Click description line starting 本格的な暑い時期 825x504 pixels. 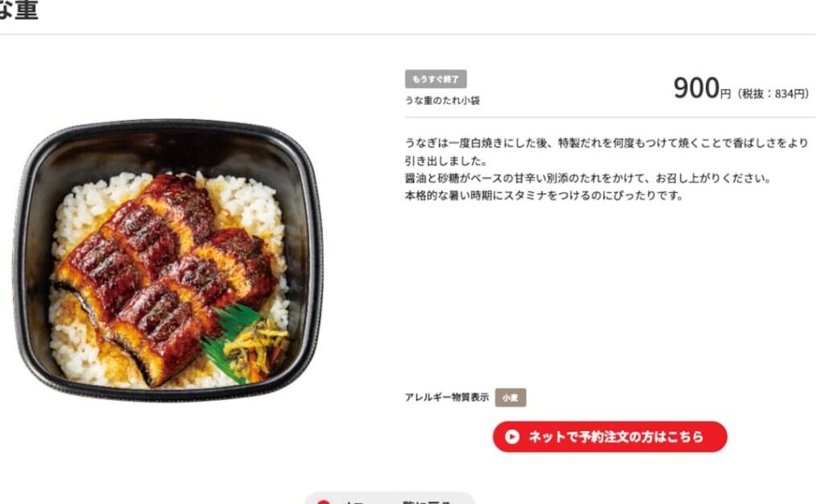coord(544,196)
